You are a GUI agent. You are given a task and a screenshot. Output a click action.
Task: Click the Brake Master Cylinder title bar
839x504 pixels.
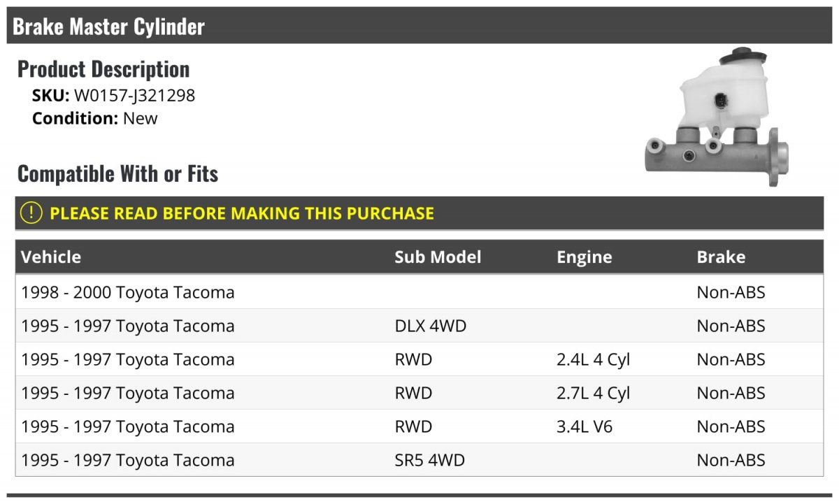click(x=419, y=26)
